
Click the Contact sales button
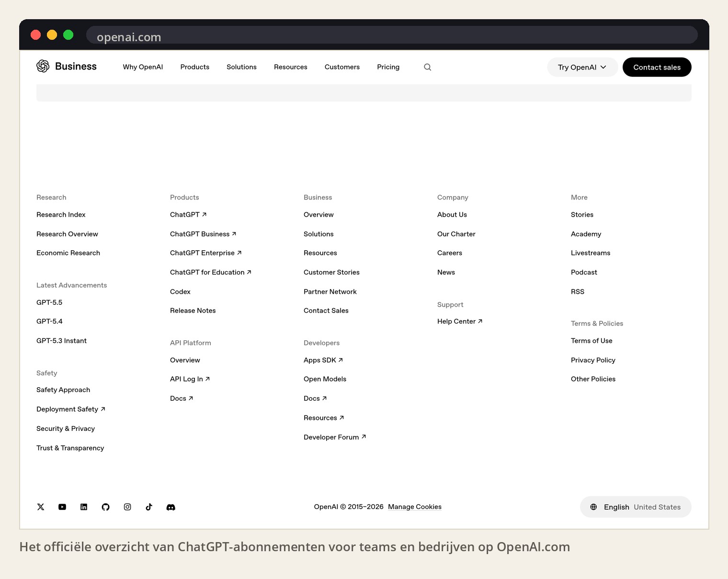click(657, 67)
